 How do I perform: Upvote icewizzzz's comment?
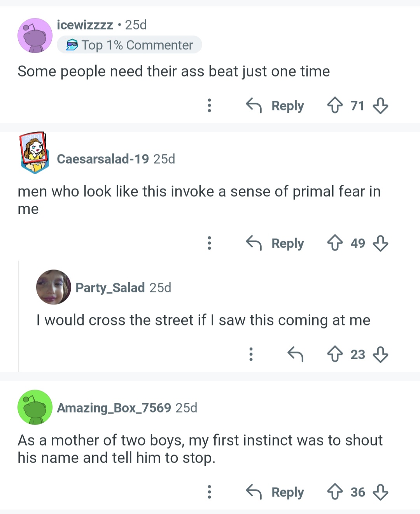pos(335,105)
